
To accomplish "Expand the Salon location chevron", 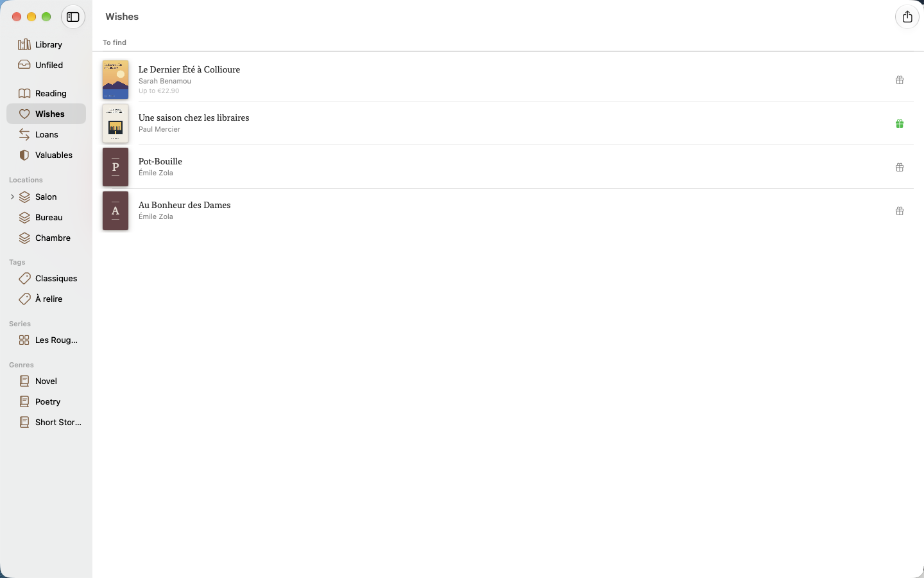I will tap(12, 197).
